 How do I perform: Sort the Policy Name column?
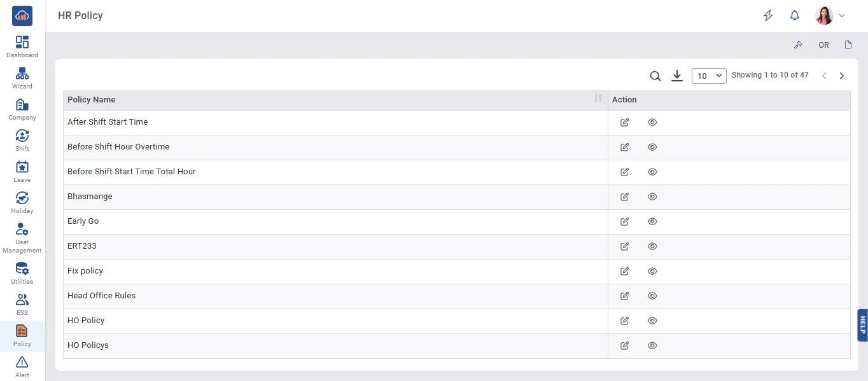tap(598, 99)
